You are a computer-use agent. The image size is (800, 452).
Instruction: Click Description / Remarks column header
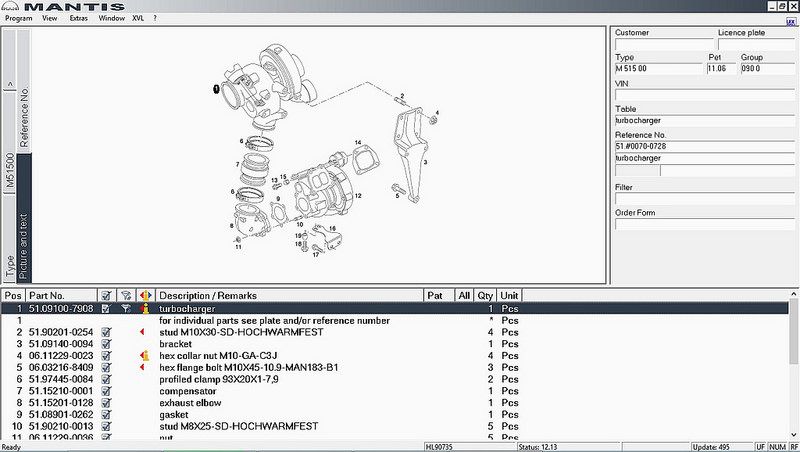click(289, 295)
